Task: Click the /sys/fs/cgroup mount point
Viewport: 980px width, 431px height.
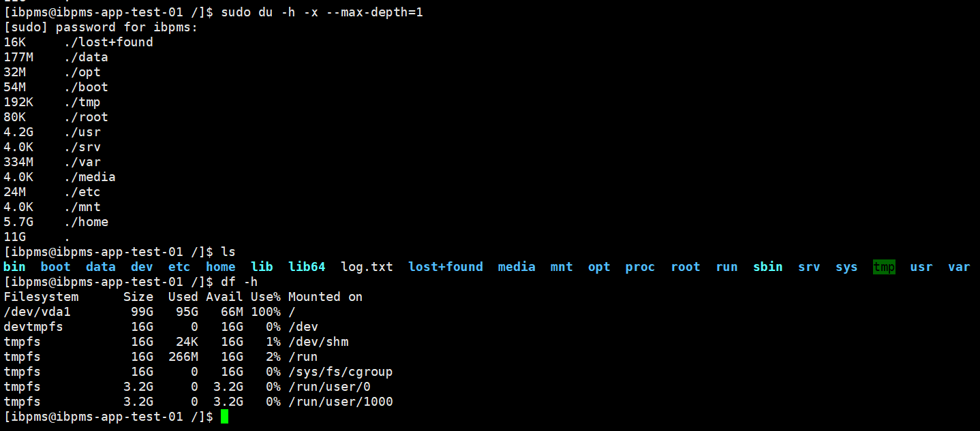Action: click(x=340, y=372)
